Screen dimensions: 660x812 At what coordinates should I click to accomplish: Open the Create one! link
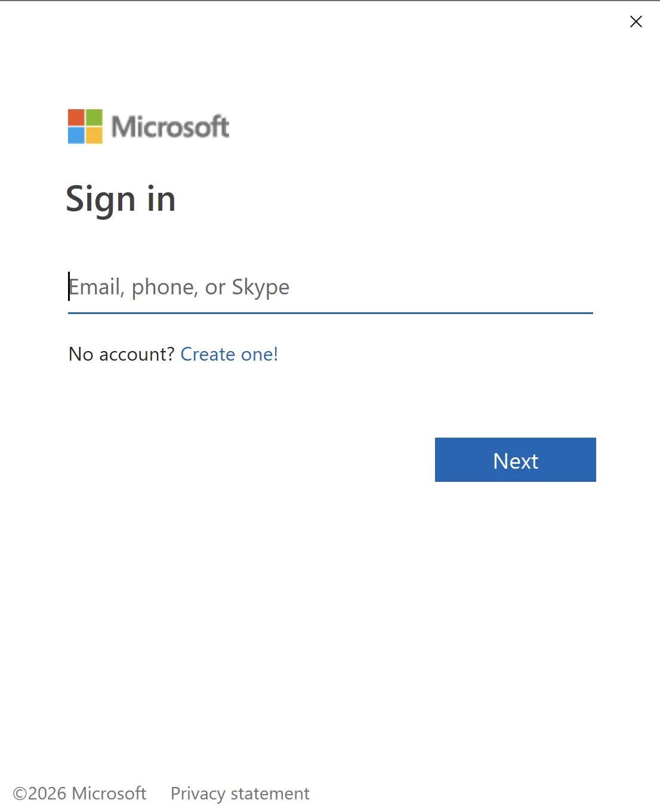pos(229,354)
